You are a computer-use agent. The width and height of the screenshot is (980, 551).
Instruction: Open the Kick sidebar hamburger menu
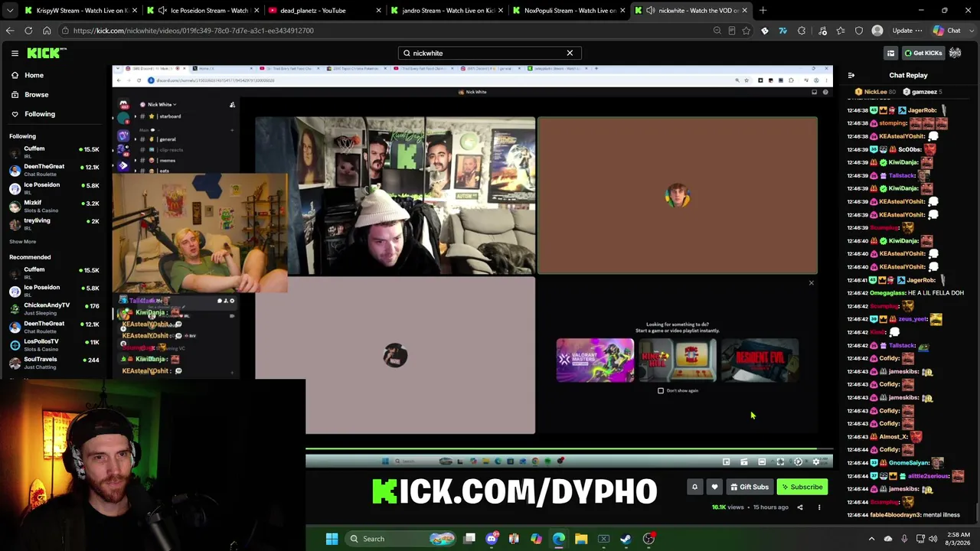click(15, 53)
